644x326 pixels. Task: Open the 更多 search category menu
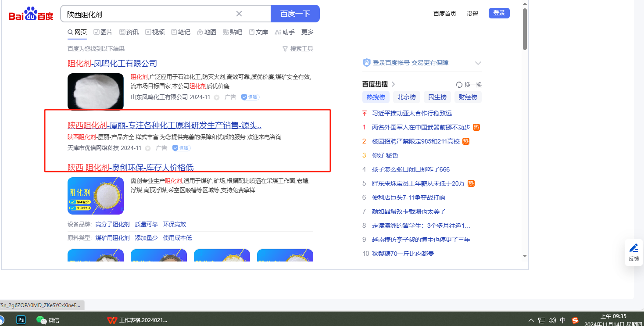pyautogui.click(x=308, y=32)
